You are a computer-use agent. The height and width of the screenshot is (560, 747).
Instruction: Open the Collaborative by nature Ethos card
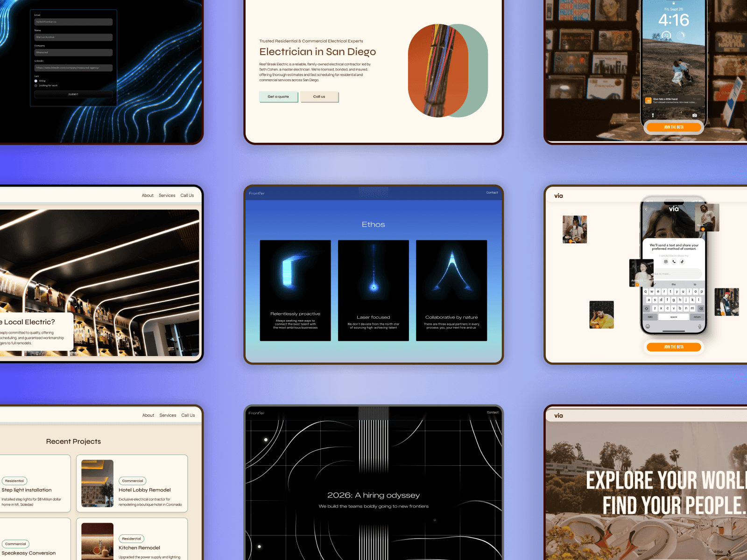point(451,291)
